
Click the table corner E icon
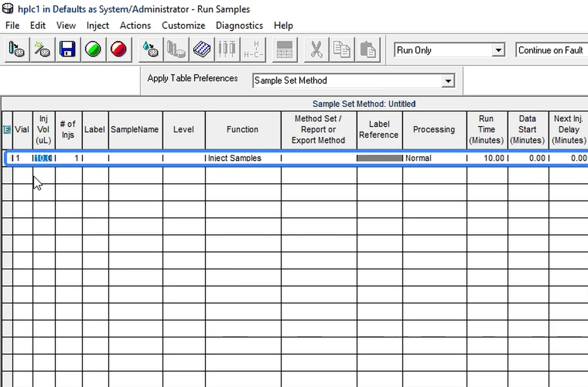[x=7, y=130]
